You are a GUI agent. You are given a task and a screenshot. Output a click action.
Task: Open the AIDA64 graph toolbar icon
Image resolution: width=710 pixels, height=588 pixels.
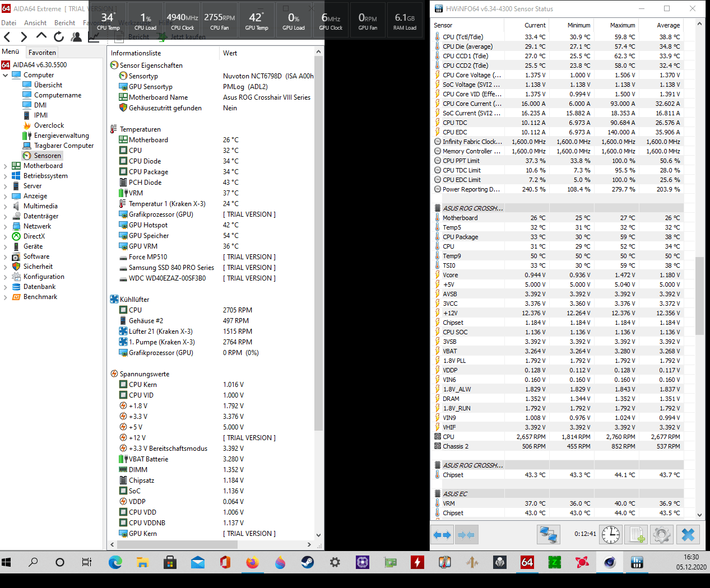pos(94,37)
